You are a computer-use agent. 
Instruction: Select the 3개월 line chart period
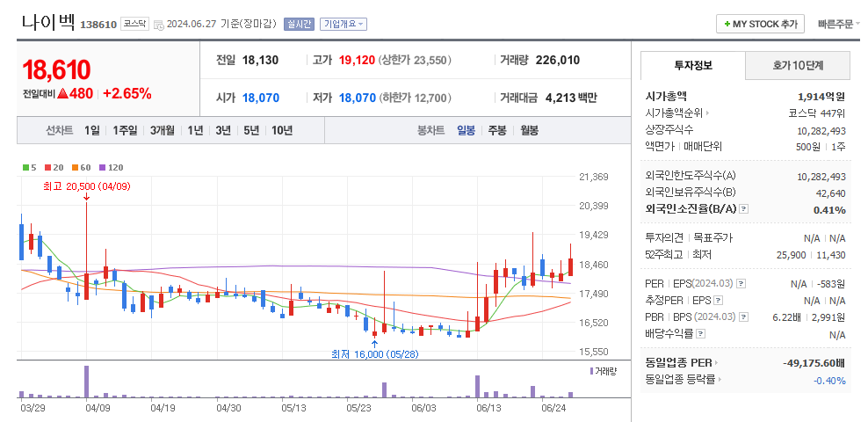[163, 131]
